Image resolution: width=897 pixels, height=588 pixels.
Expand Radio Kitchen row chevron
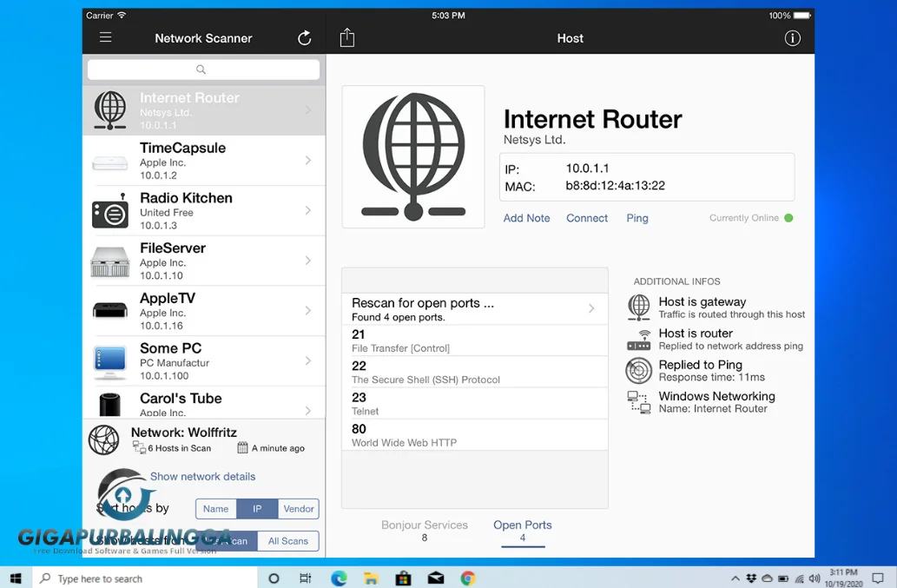pyautogui.click(x=308, y=210)
